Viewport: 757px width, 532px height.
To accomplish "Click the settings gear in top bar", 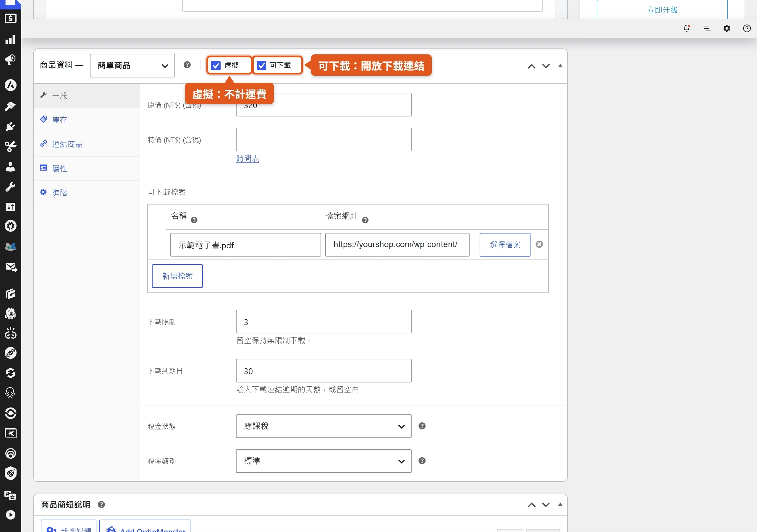I will click(727, 28).
